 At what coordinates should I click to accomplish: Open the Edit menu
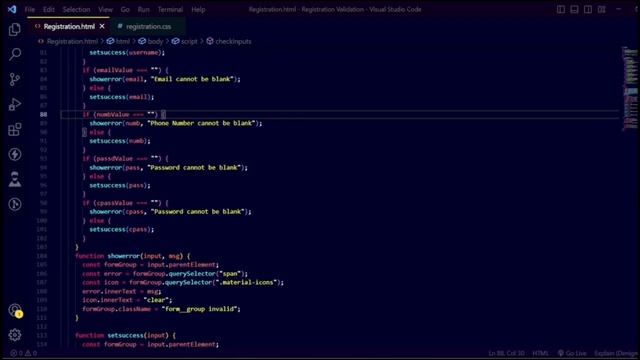pos(49,9)
